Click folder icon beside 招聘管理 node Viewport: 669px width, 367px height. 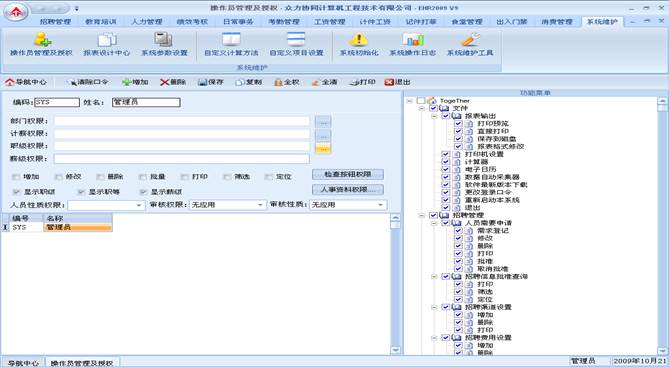coord(445,216)
